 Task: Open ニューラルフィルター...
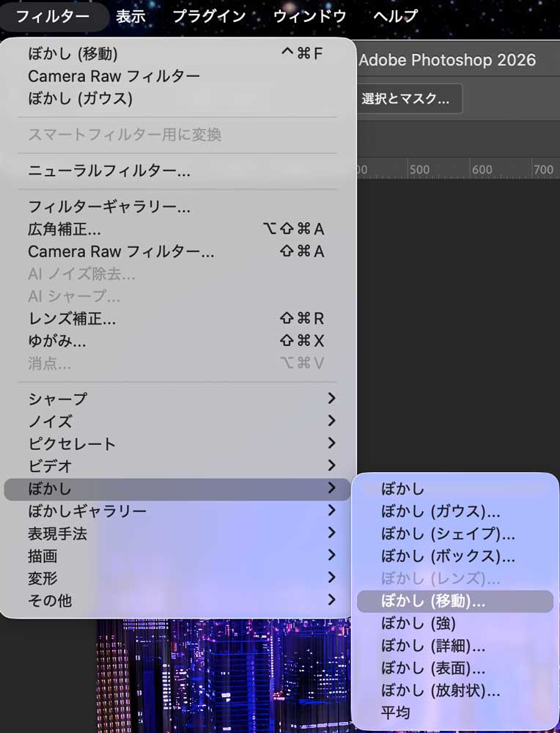(x=177, y=171)
